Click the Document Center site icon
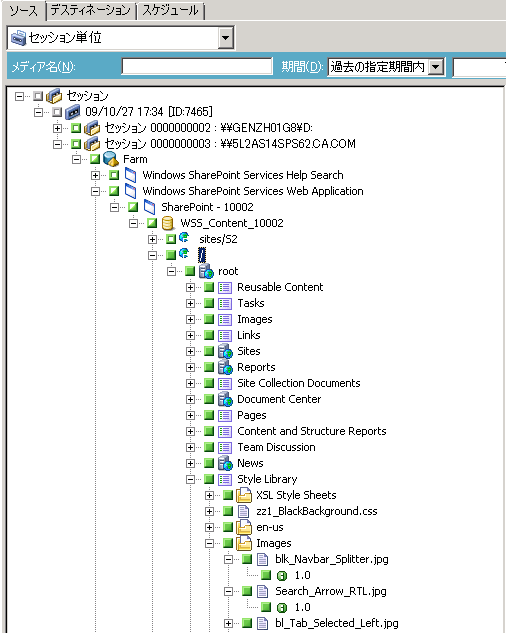The width and height of the screenshot is (506, 633). 225,399
